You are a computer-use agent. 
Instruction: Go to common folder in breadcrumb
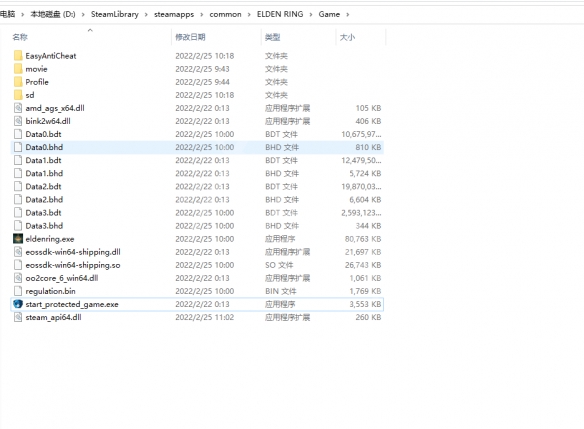[x=225, y=15]
